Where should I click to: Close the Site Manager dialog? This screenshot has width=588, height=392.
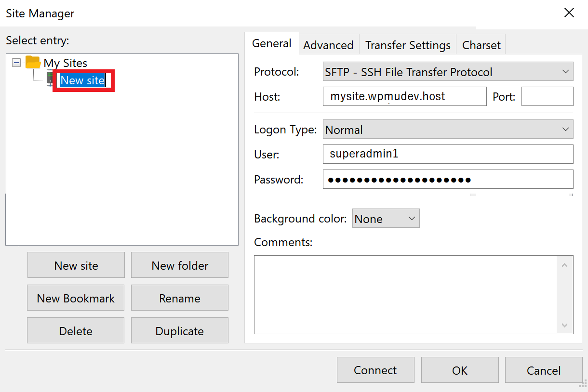click(569, 13)
